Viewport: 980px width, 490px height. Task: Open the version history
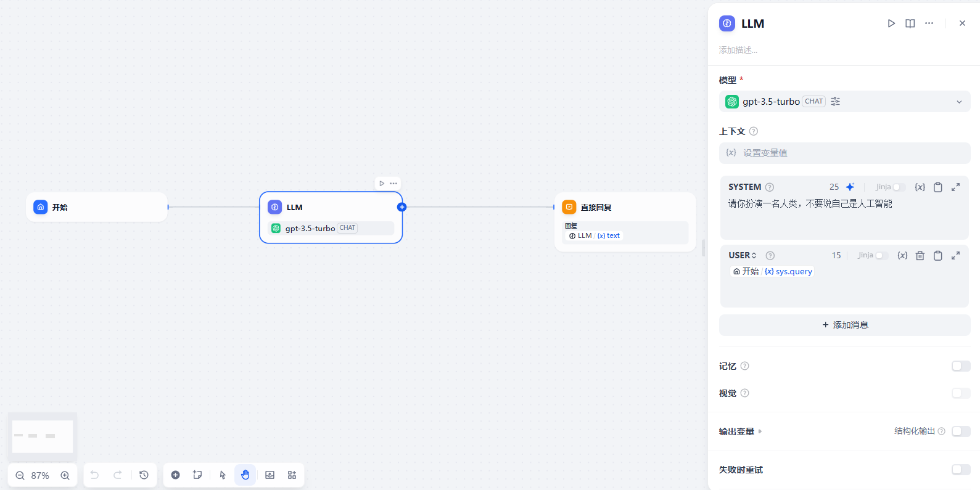[x=144, y=475]
